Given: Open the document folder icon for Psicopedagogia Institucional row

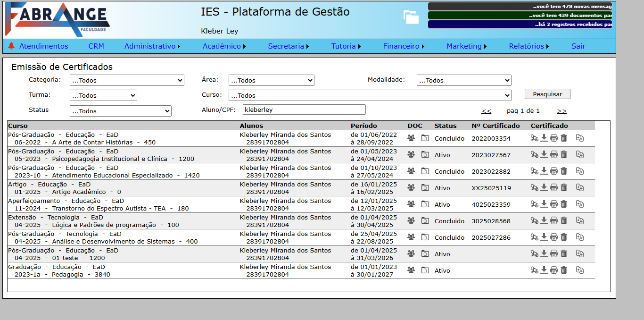Looking at the screenshot, I should [x=425, y=155].
